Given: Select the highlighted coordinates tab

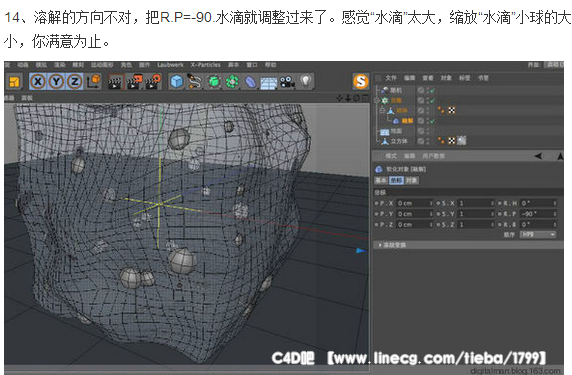Looking at the screenshot, I should (397, 180).
